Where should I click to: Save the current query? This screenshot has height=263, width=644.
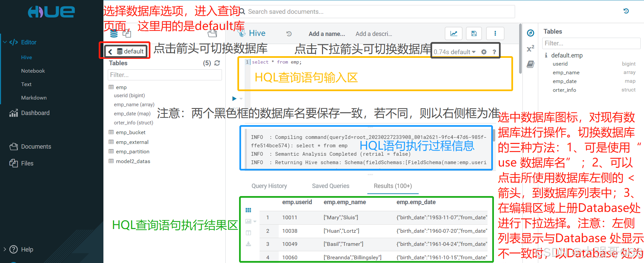474,33
